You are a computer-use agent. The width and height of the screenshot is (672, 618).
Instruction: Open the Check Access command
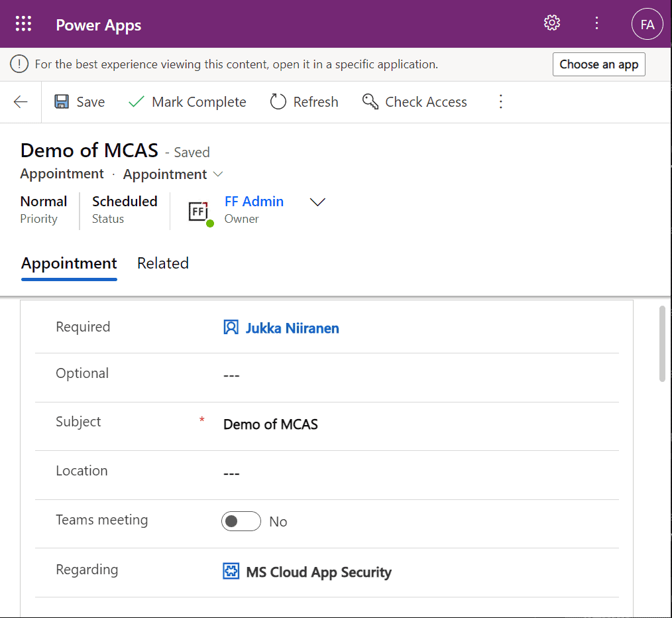(414, 102)
